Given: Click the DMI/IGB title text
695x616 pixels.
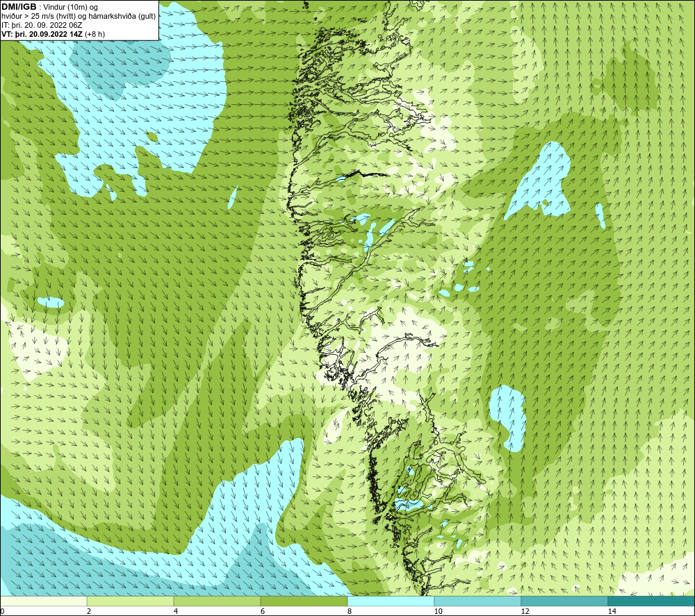Looking at the screenshot, I should click(x=19, y=7).
